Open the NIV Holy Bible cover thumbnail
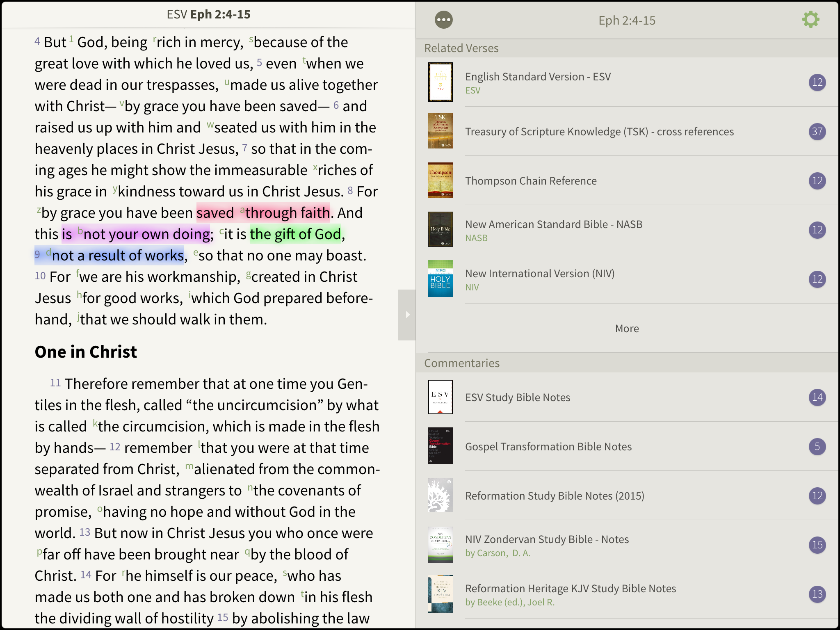 point(440,279)
